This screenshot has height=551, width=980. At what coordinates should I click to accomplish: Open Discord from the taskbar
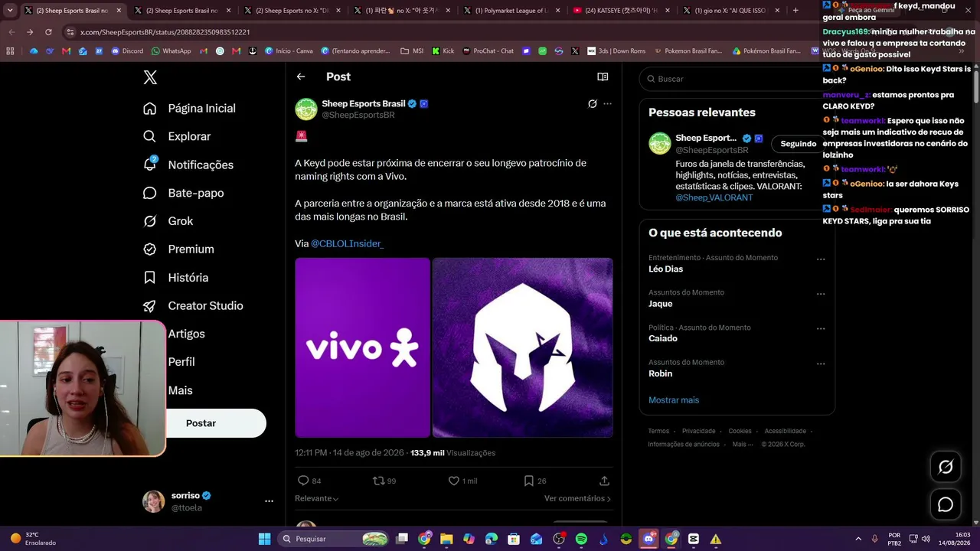point(648,539)
